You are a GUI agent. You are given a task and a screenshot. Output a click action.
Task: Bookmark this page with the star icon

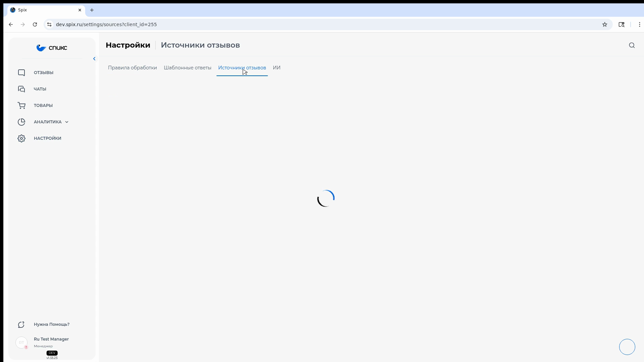tap(605, 24)
